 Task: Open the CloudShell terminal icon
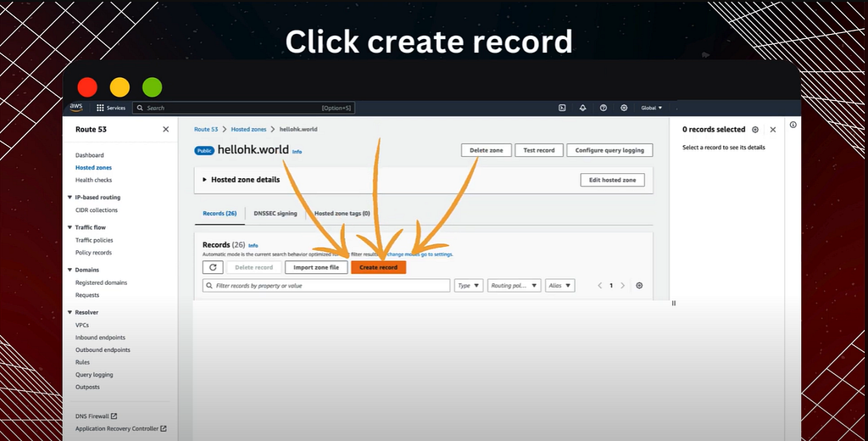tap(562, 108)
